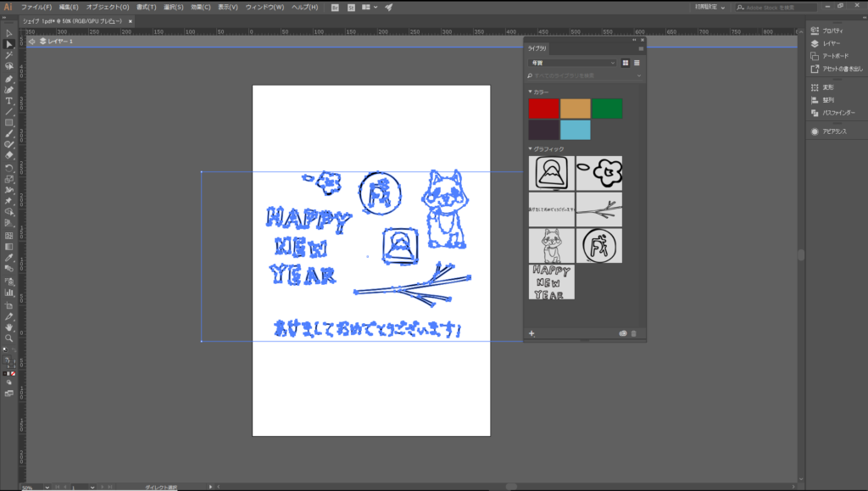Open the ファイル(F) menu
The height and width of the screenshot is (491, 868).
click(36, 7)
